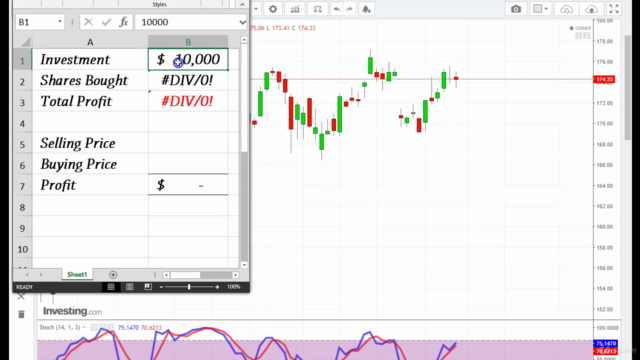
Task: Select Buying Price label cell
Action: (x=90, y=164)
